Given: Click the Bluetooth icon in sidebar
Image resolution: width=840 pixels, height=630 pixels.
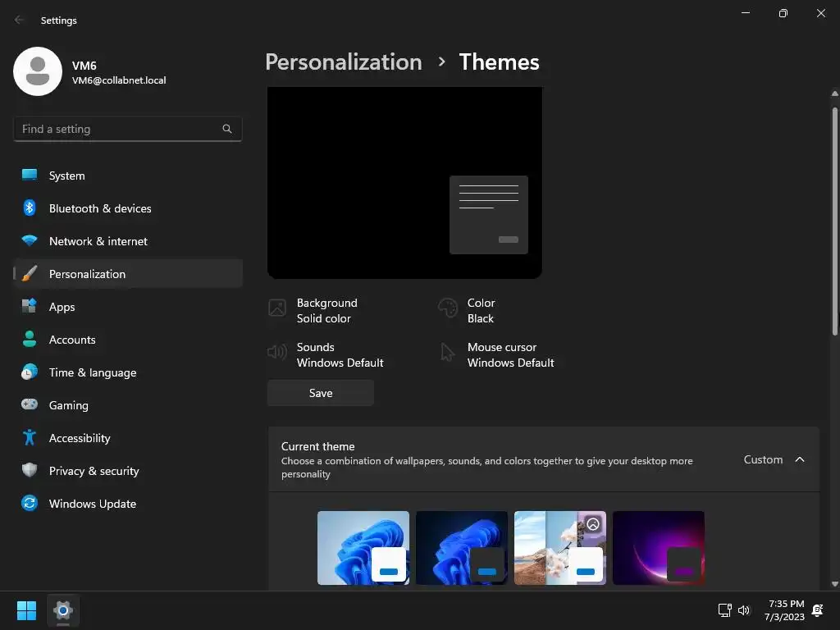Looking at the screenshot, I should pyautogui.click(x=30, y=208).
